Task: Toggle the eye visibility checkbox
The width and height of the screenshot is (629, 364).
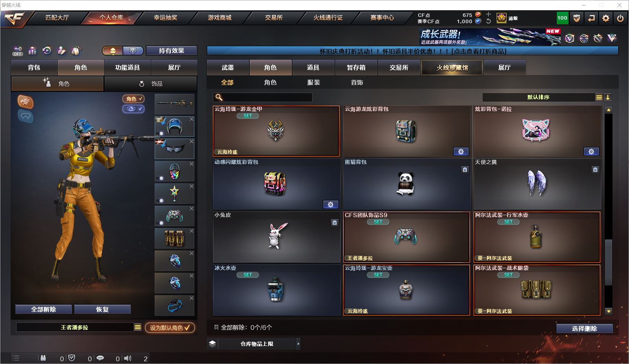Action: click(134, 109)
